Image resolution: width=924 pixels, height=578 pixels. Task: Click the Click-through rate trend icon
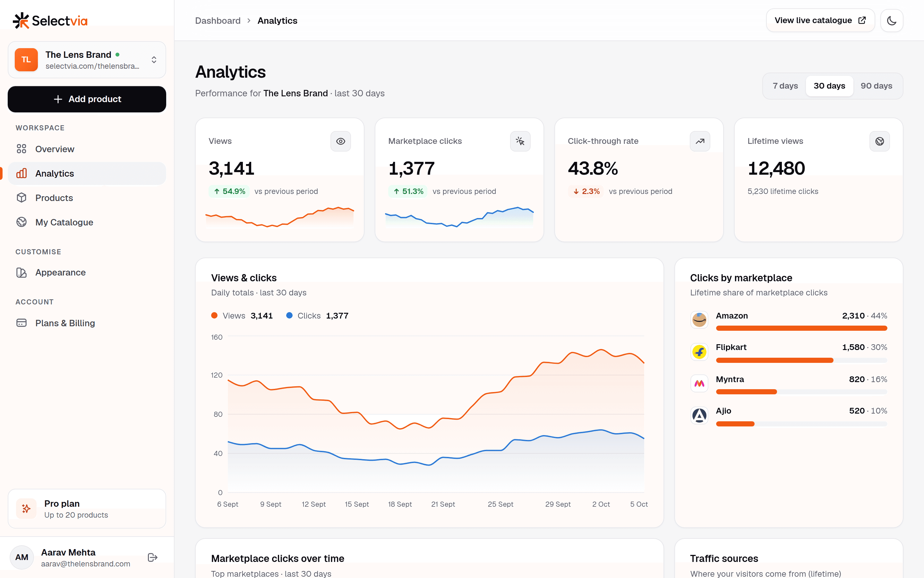pyautogui.click(x=700, y=141)
